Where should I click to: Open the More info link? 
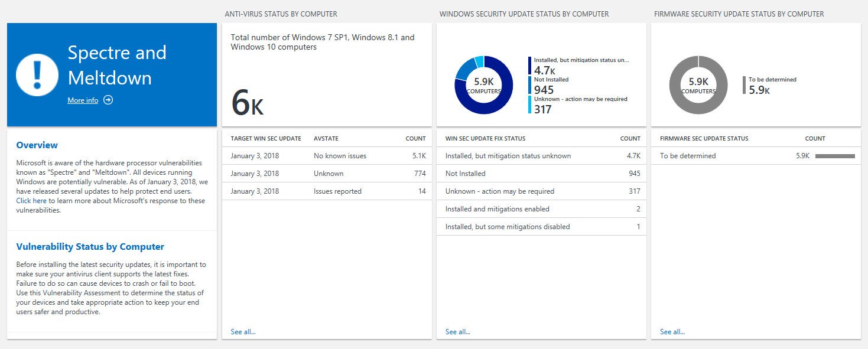(82, 100)
